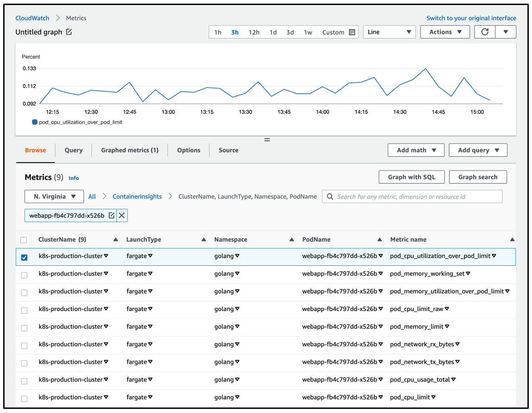Image resolution: width=532 pixels, height=413 pixels.
Task: Open the Line chart type dropdown
Action: click(x=389, y=32)
